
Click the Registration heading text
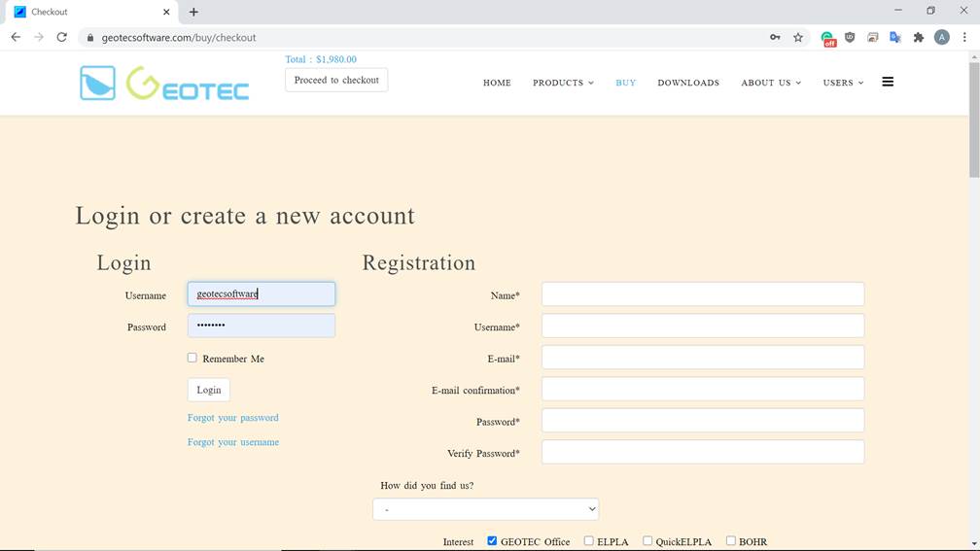click(419, 263)
